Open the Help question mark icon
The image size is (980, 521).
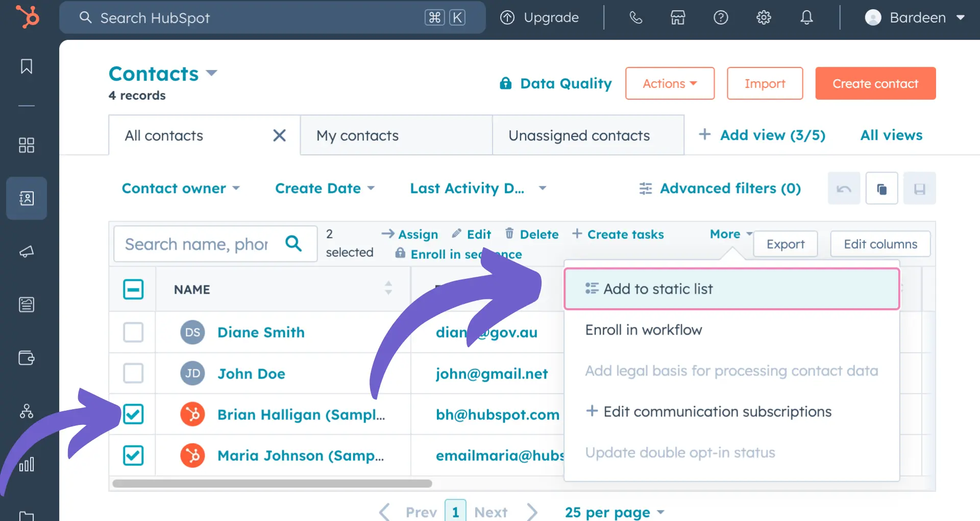[721, 17]
